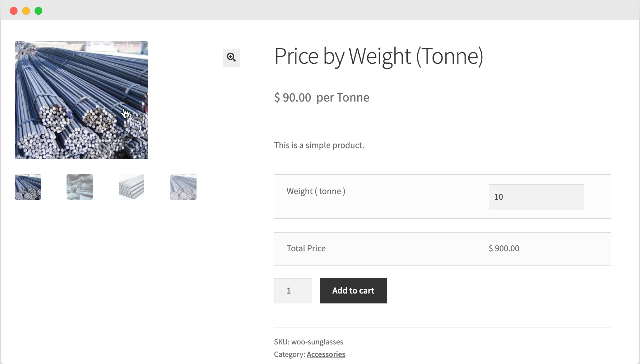Screen dimensions: 640x364
Task: Select the second steel rods thumbnail
Action: click(79, 187)
